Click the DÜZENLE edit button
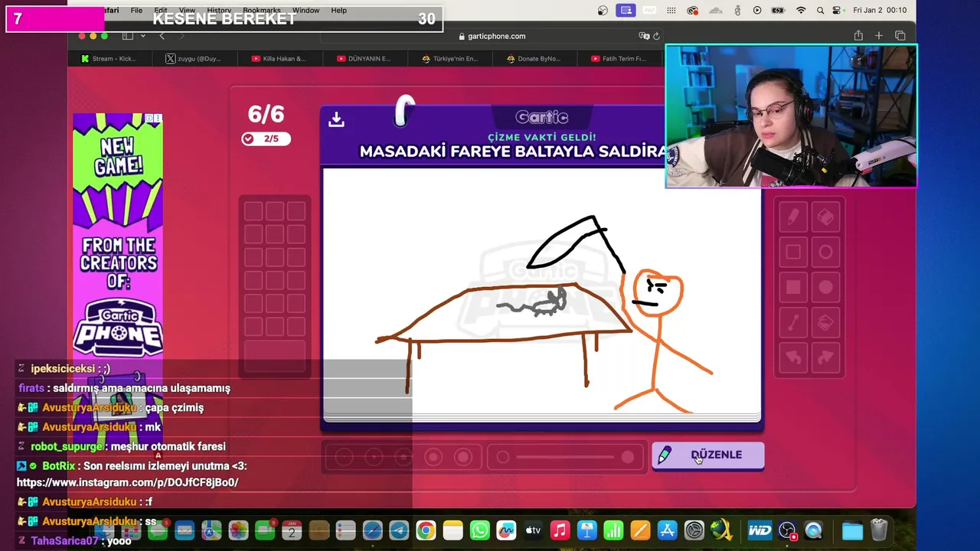980x551 pixels. (x=708, y=455)
